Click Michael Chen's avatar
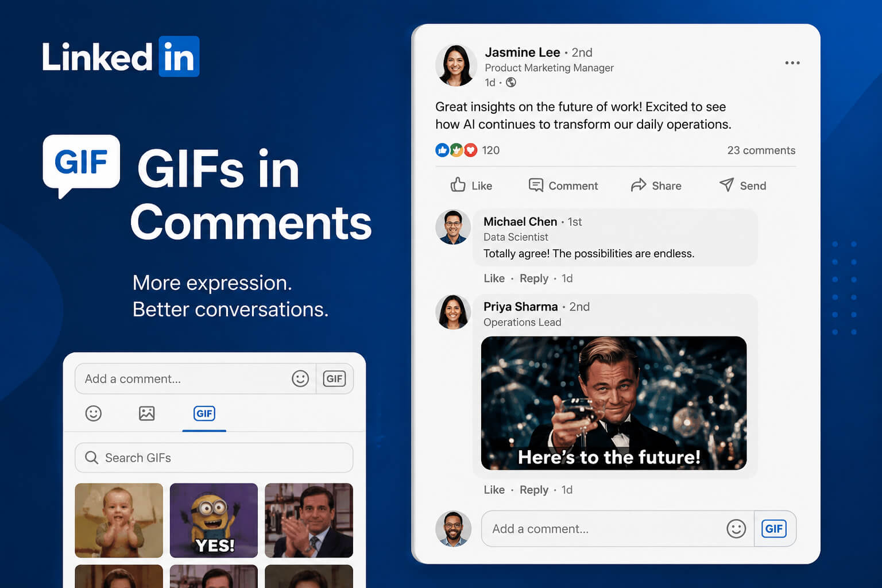This screenshot has width=882, height=588. pyautogui.click(x=453, y=227)
